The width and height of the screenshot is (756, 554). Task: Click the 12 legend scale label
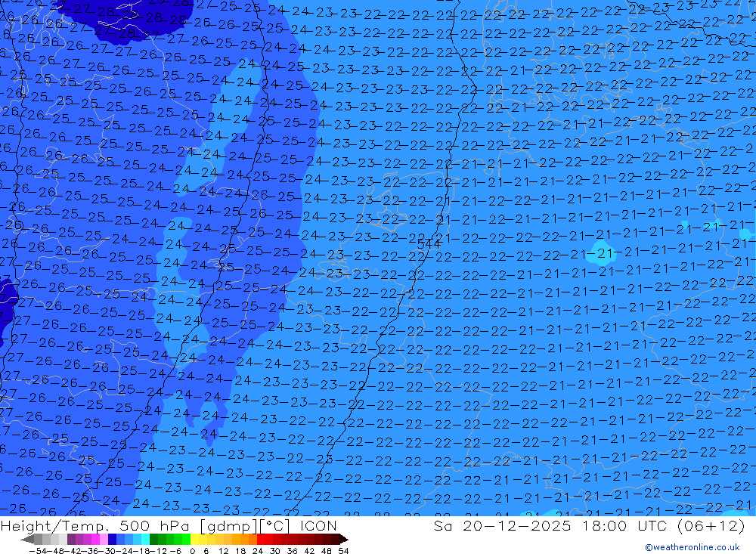coord(223,551)
